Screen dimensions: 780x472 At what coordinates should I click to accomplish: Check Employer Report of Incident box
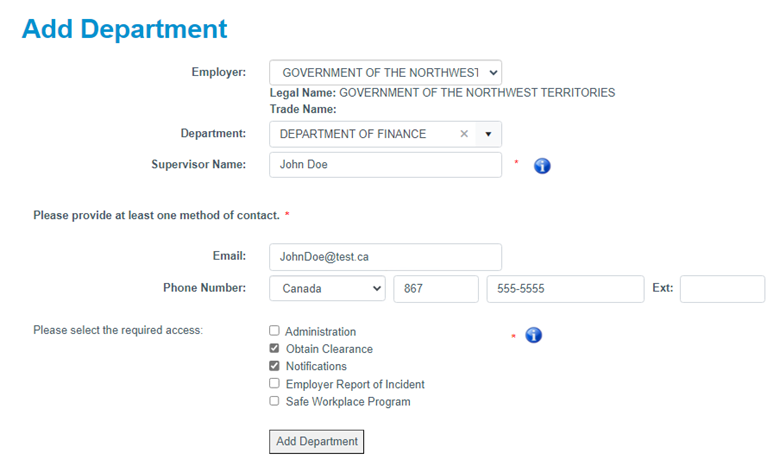pos(274,384)
